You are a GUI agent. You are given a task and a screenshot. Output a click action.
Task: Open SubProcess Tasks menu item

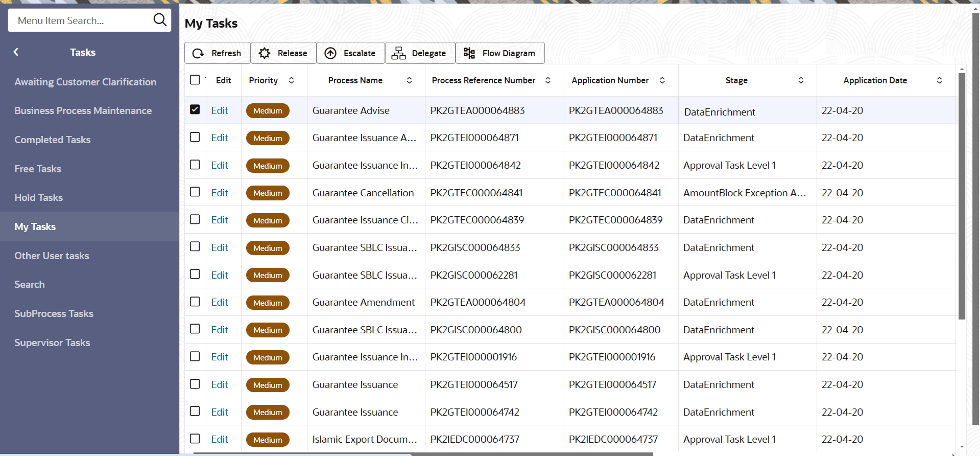point(54,313)
